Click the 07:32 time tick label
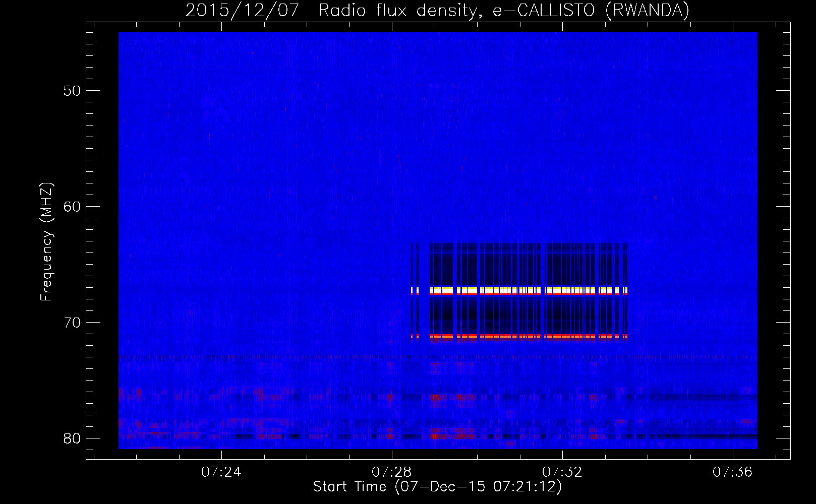The image size is (816, 504). point(562,472)
